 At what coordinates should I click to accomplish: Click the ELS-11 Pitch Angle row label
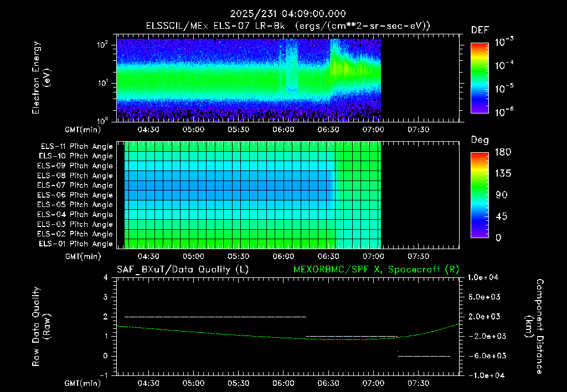coord(76,147)
